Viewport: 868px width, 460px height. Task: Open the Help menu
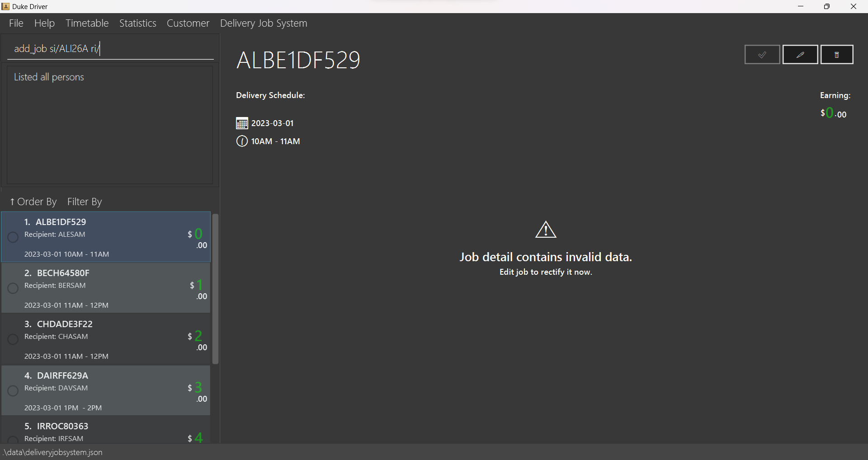tap(44, 23)
